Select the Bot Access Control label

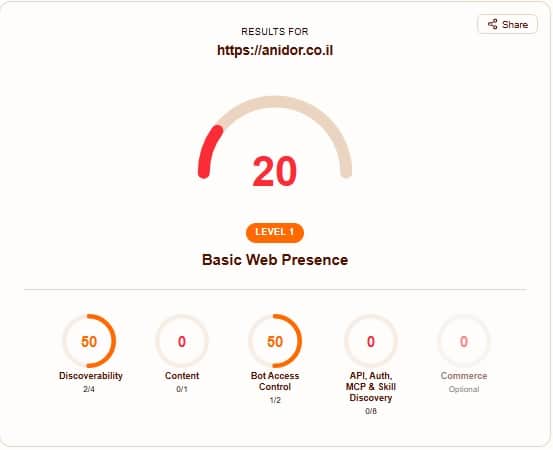pos(275,381)
